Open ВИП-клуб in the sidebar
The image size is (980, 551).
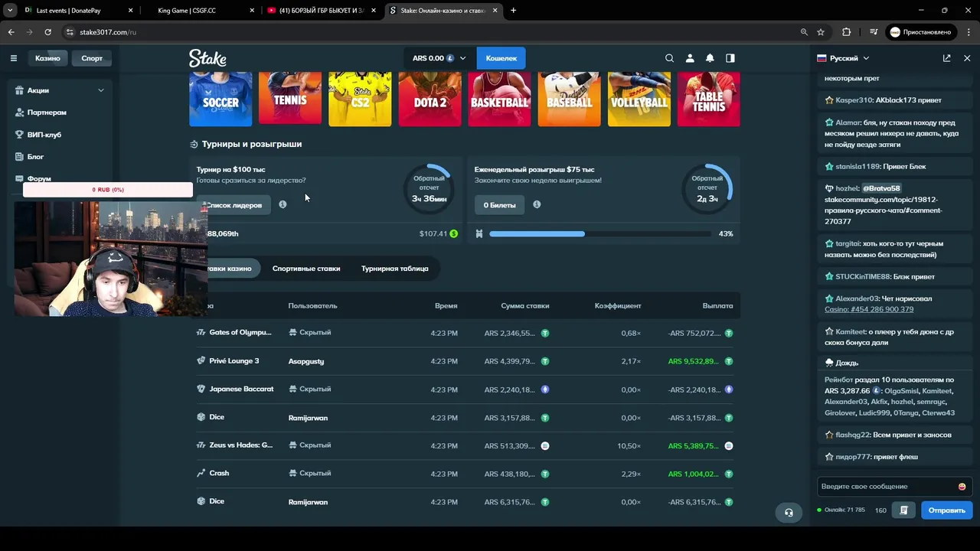(44, 135)
